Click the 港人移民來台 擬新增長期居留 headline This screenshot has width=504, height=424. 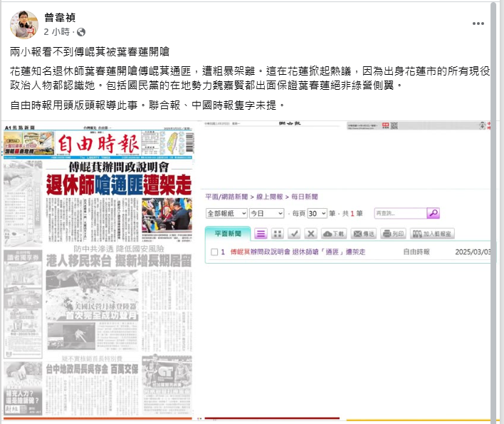119,261
